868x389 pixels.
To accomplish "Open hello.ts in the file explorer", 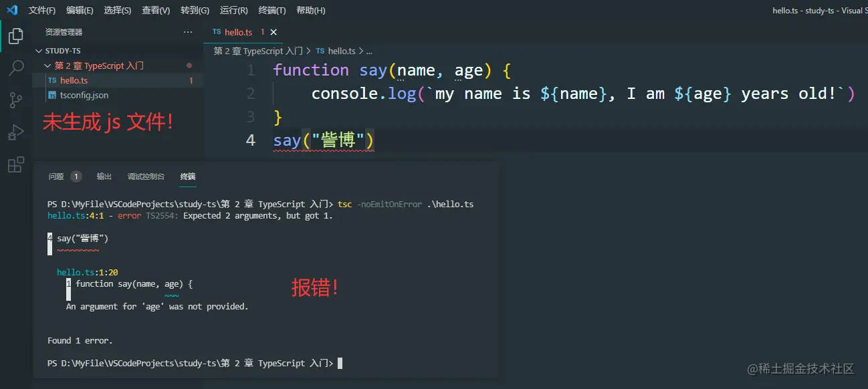I will pyautogui.click(x=118, y=80).
